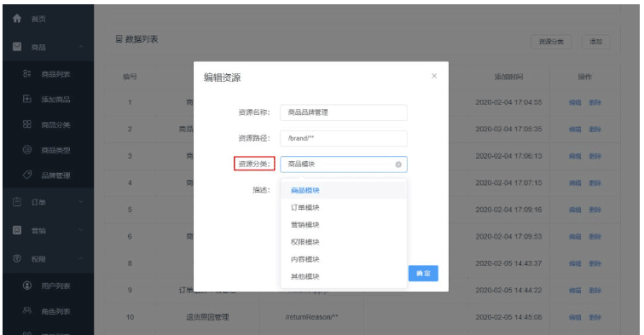Clear the 资源分类 selection with circle-x icon
Screen dimensions: 644x335
[398, 165]
